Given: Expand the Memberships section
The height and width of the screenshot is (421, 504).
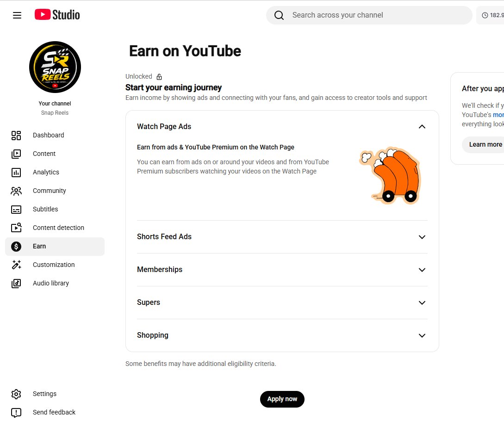Looking at the screenshot, I should tap(422, 270).
